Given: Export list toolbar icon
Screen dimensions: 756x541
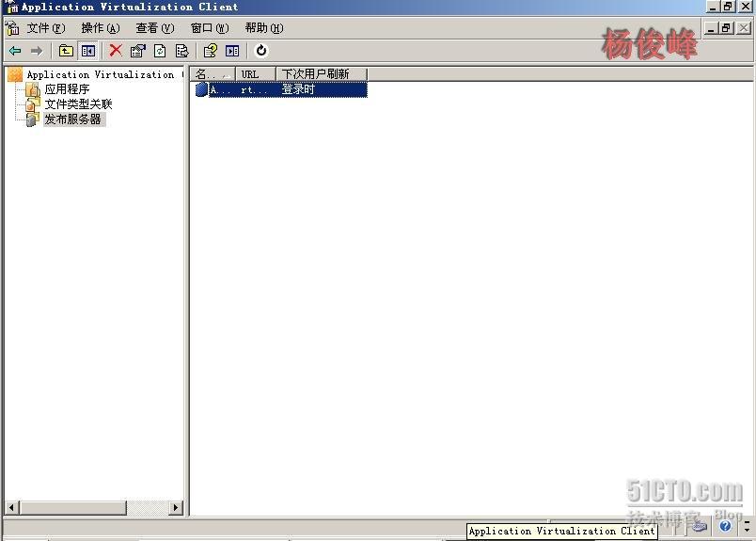Looking at the screenshot, I should [182, 51].
